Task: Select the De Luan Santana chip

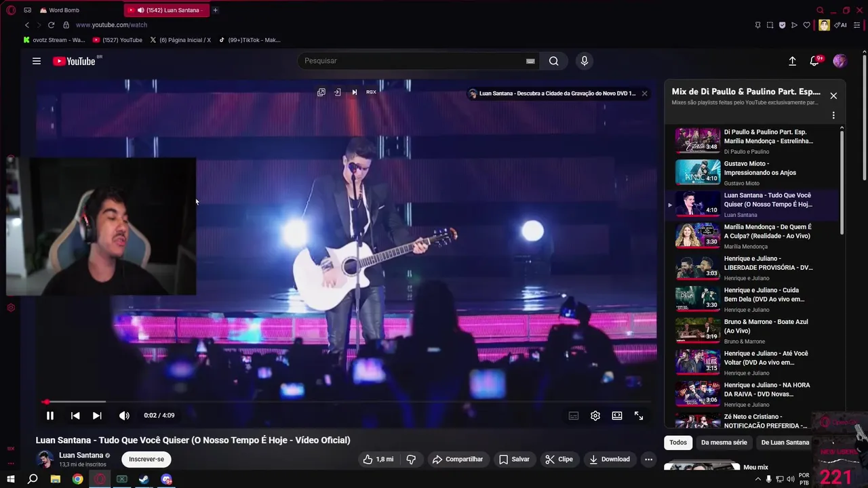Action: (785, 443)
